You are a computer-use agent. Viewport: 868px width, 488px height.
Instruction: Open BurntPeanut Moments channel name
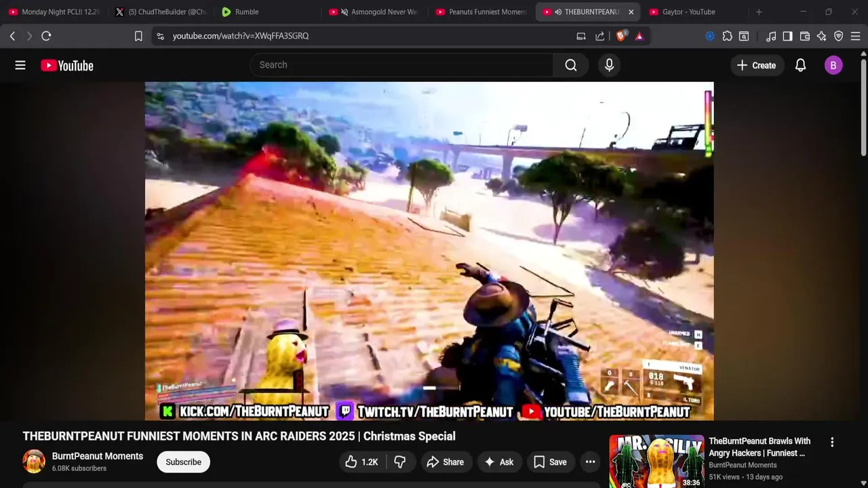point(98,456)
